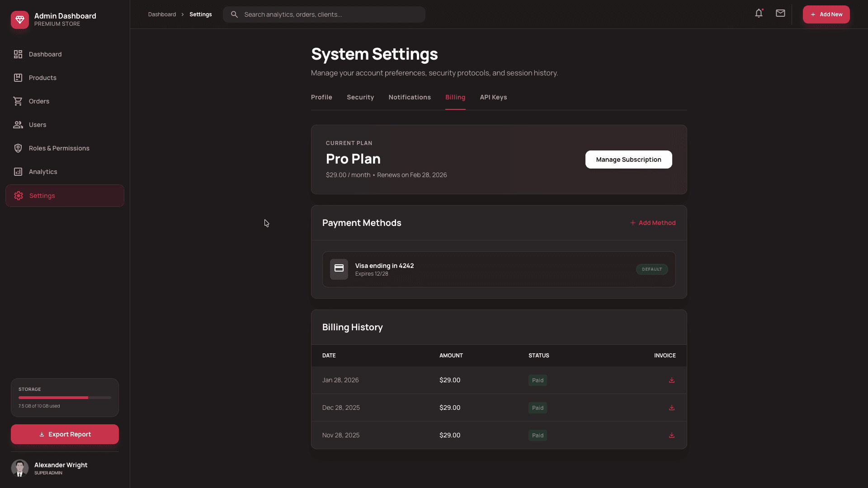
Task: Click the Roles & Permissions shield icon
Action: (x=18, y=148)
